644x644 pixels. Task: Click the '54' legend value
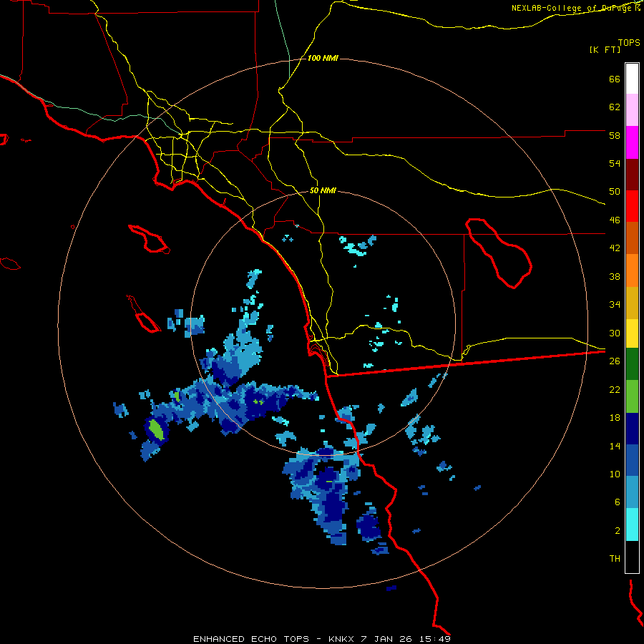[615, 163]
